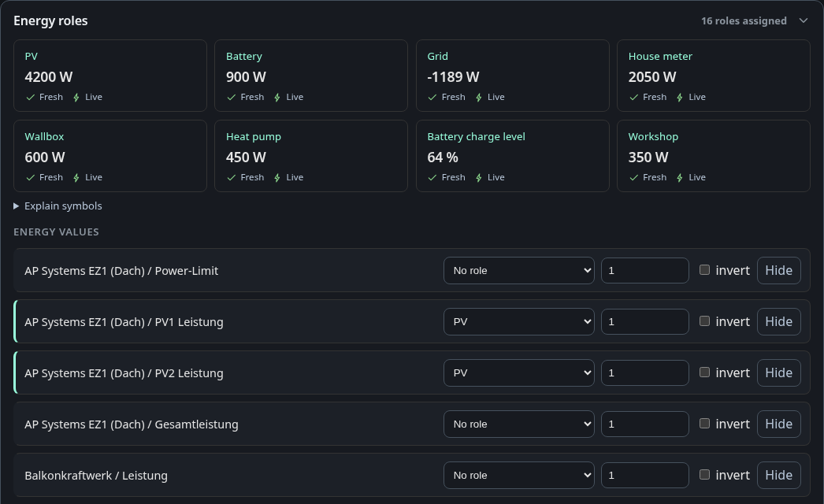824x504 pixels.
Task: Tick the invert box for PV2 Leistung
Action: pos(705,372)
